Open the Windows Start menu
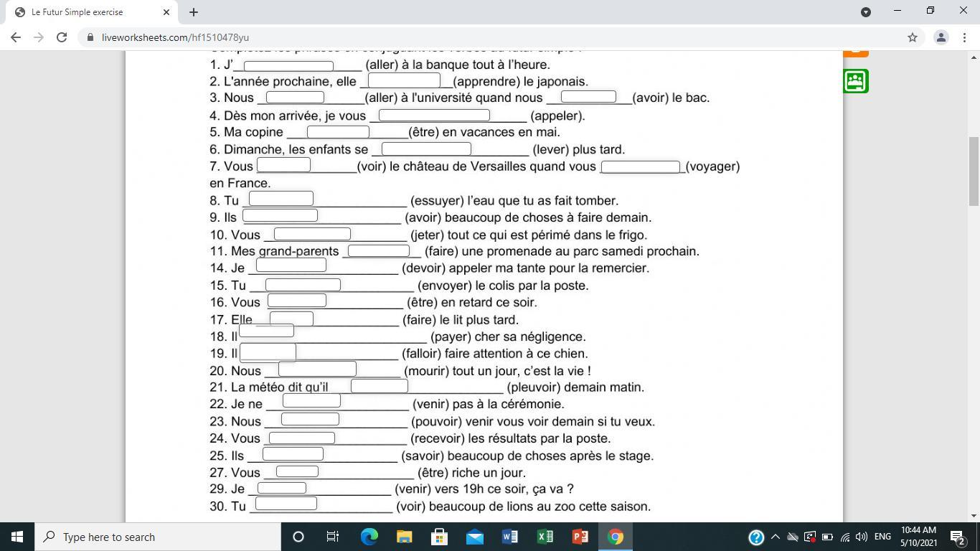980x551 pixels. 17,537
